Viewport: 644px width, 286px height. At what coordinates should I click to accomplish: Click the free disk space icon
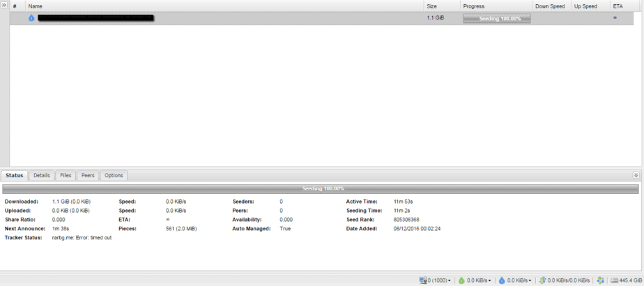[614, 280]
